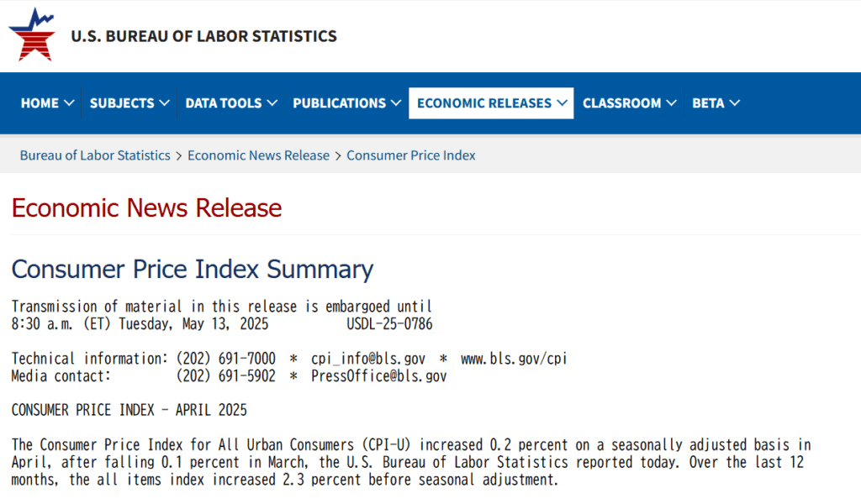Expand the DATA TOOLS chevron arrow
Screen dimensions: 861x504
pos(272,103)
